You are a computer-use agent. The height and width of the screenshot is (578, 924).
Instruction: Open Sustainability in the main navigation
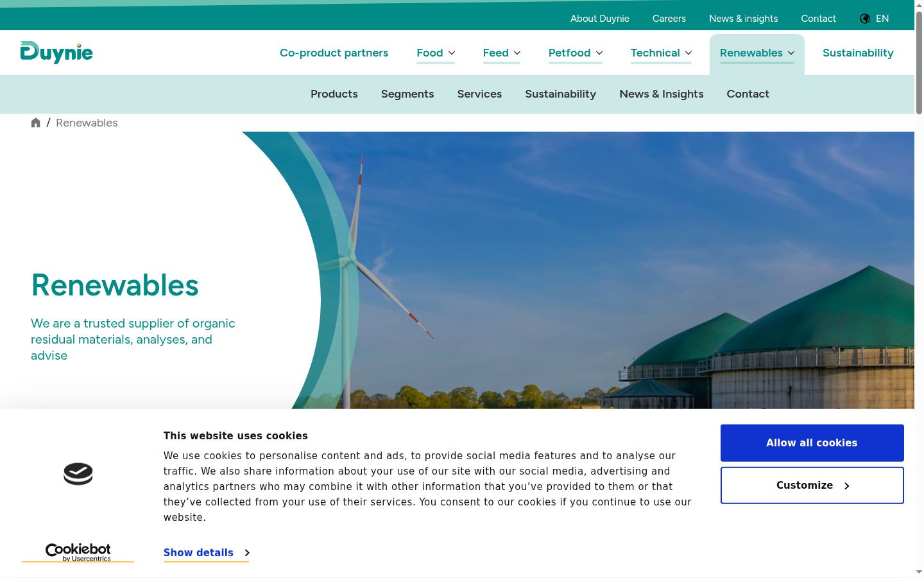pyautogui.click(x=858, y=53)
